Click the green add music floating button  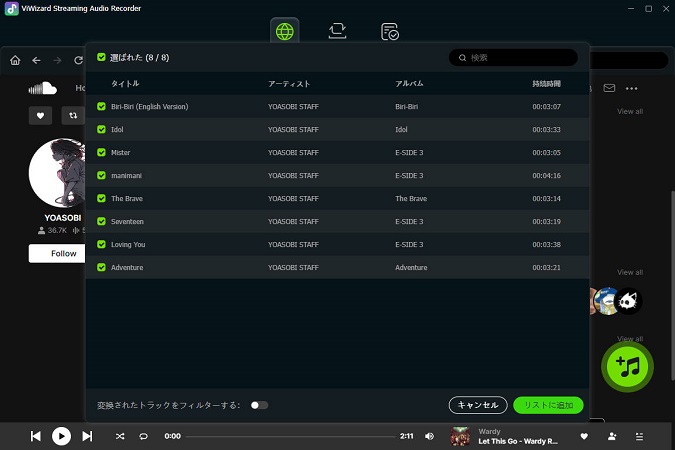627,366
